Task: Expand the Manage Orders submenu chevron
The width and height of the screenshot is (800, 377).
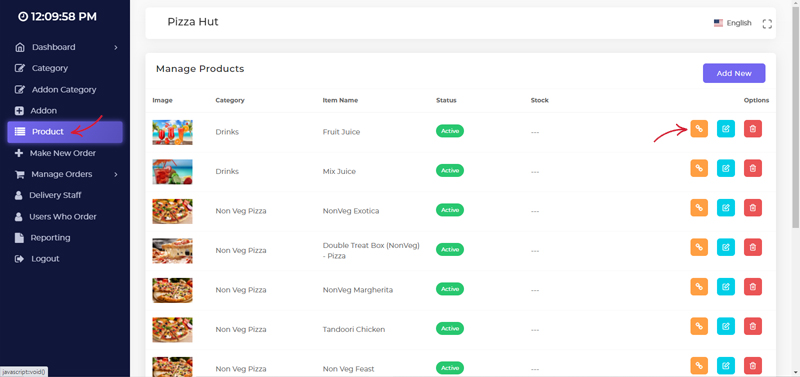Action: tap(116, 174)
